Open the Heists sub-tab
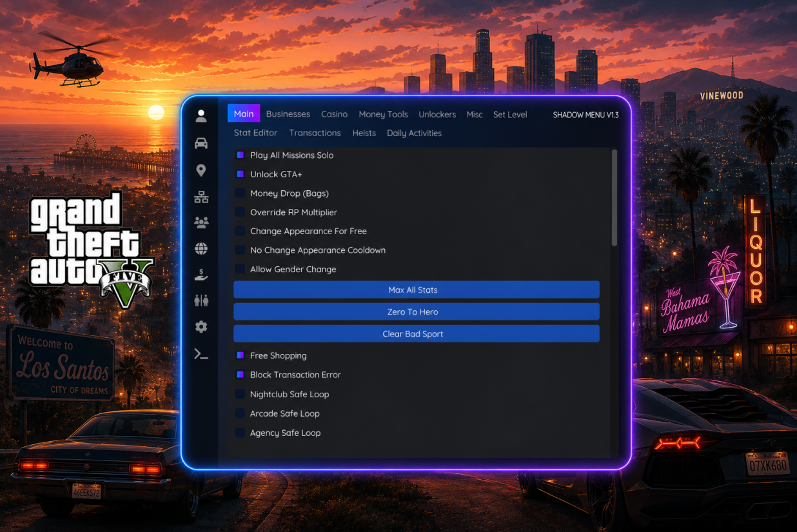Viewport: 797px width, 532px height. (364, 133)
